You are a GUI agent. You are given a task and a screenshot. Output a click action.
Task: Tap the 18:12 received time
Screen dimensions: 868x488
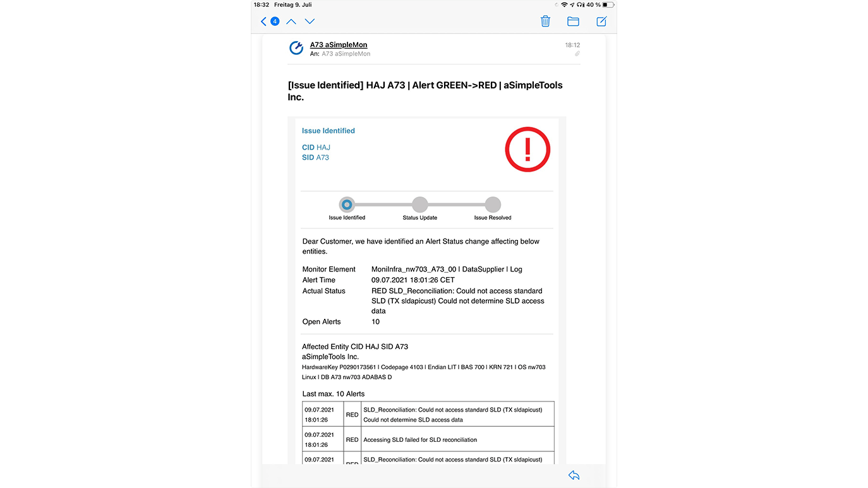tap(572, 45)
